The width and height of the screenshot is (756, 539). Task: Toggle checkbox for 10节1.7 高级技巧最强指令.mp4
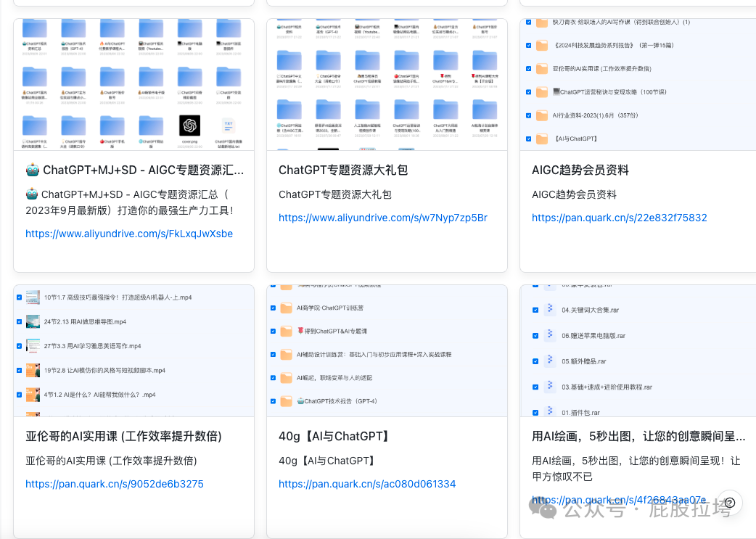click(x=20, y=297)
